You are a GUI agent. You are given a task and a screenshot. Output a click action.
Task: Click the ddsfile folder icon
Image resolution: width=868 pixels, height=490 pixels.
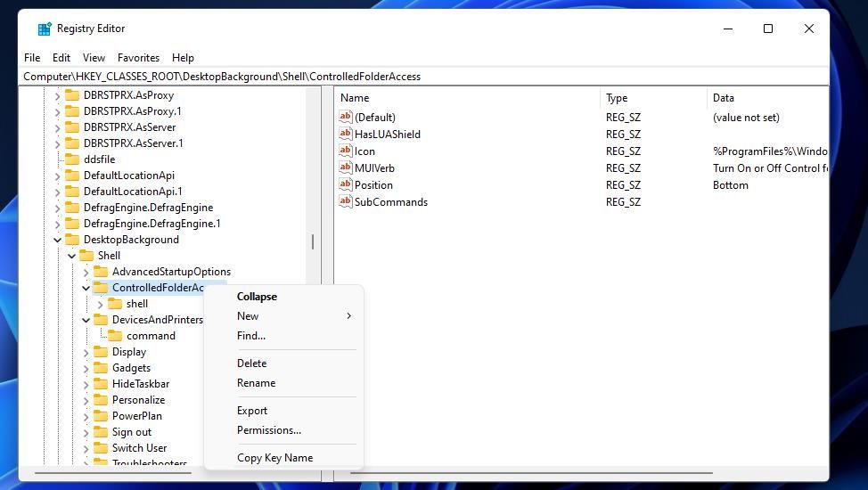pos(72,159)
